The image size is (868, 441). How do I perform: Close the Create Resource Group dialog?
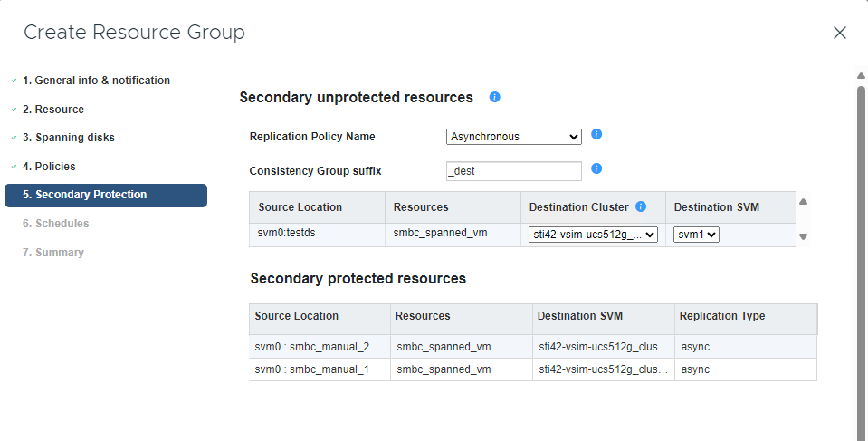tap(839, 33)
